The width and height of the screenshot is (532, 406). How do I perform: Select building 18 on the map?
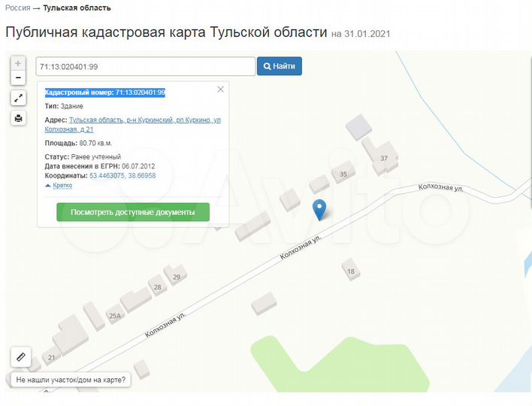click(351, 269)
